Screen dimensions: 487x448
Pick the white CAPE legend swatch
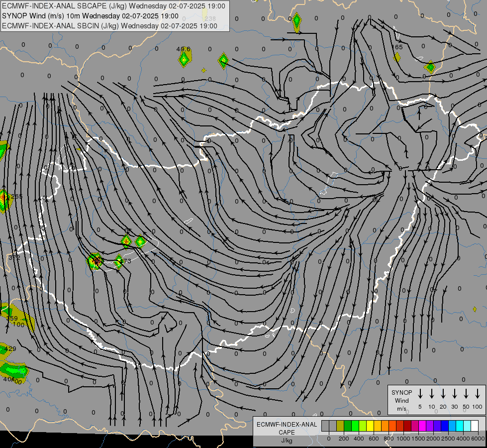coord(474,426)
